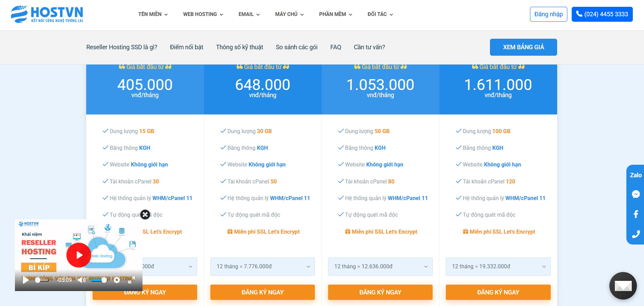
Task: Click the phone icon in side widget
Action: point(636,234)
